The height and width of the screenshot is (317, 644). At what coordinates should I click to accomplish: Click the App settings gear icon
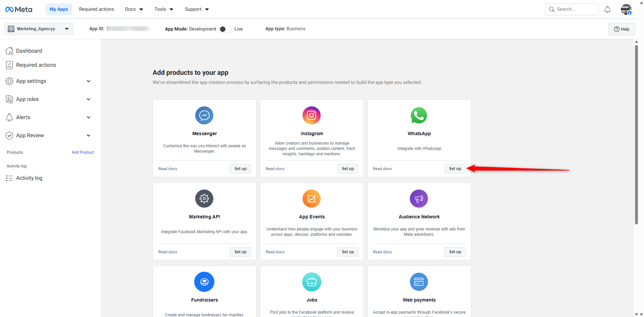tap(9, 81)
